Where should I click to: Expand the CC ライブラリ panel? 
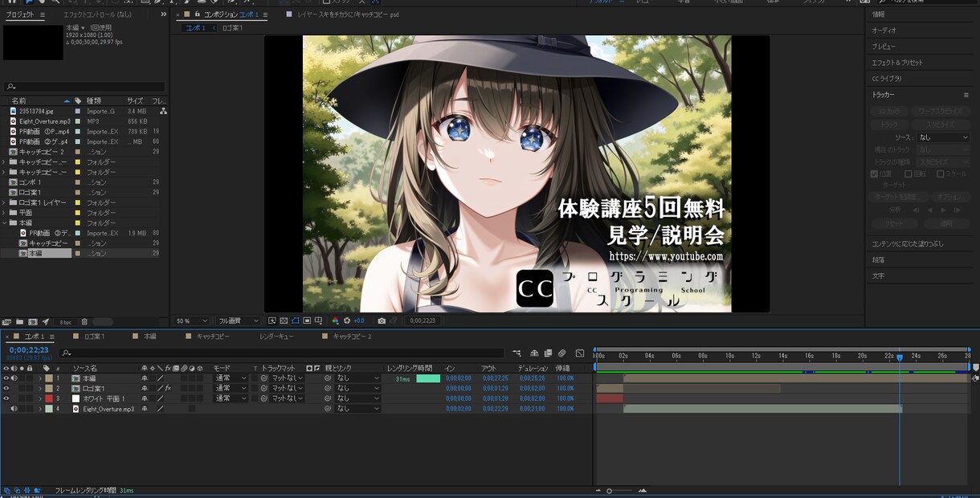coord(887,79)
